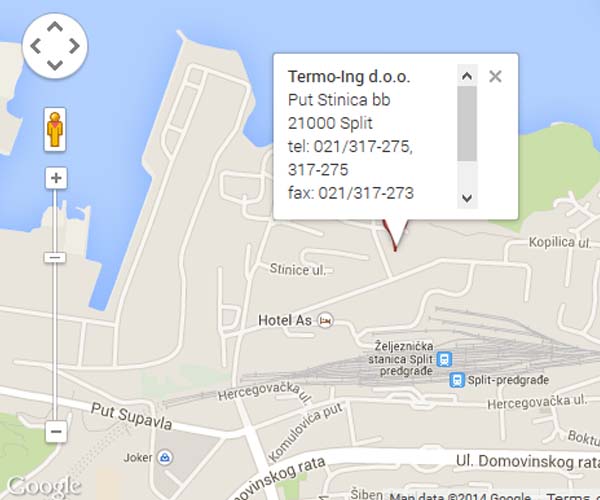Open the Terms link at bottom
600x500 pixels.
(574, 497)
